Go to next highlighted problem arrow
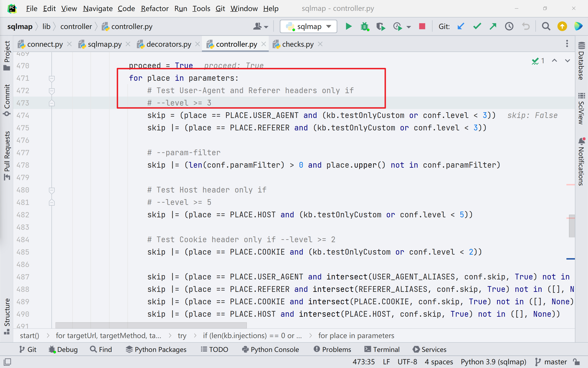Screen dimensions: 588x368 567,60
